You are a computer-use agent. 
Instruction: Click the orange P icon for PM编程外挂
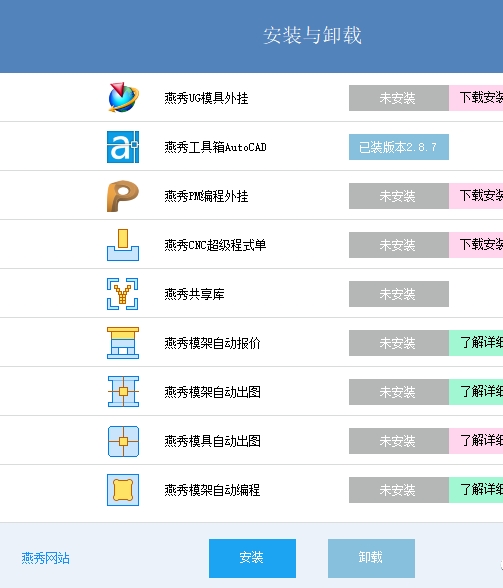(123, 196)
